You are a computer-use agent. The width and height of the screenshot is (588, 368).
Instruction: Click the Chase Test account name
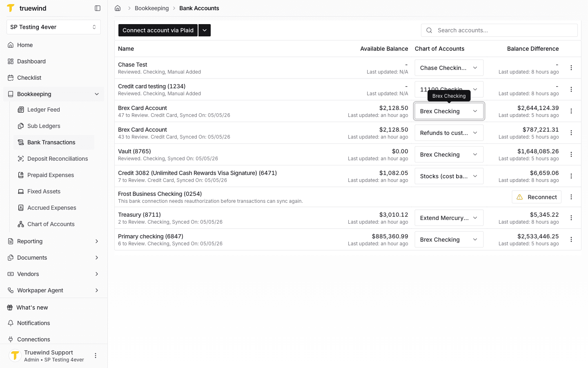[x=133, y=65]
